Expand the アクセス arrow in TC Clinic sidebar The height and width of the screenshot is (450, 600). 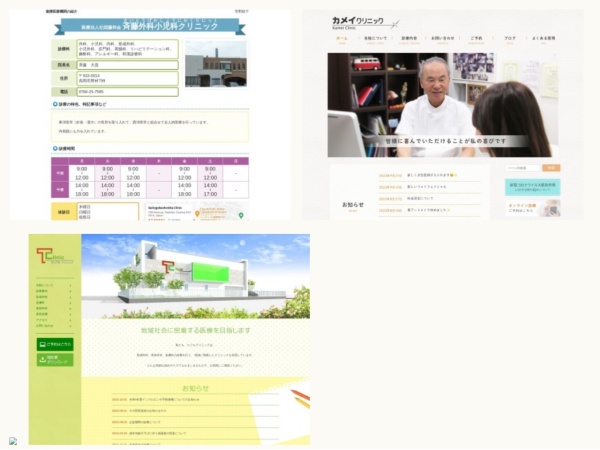[70, 320]
